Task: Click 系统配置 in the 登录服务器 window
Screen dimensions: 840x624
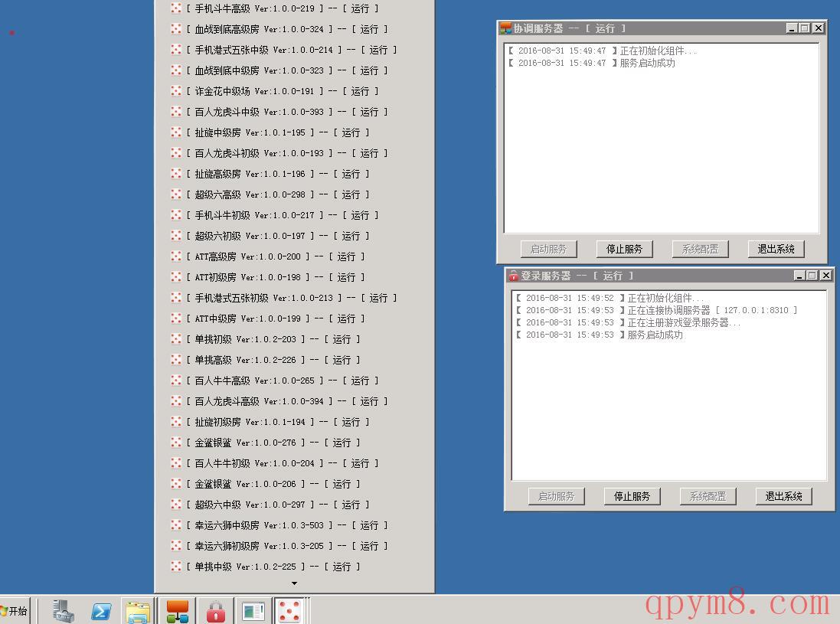Action: click(x=708, y=497)
